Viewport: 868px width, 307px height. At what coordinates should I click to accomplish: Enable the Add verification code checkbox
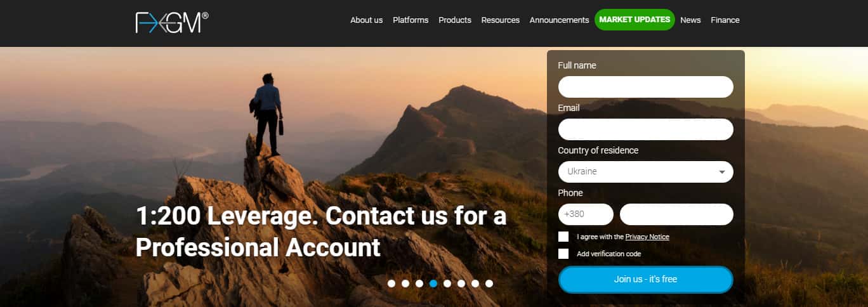point(563,254)
